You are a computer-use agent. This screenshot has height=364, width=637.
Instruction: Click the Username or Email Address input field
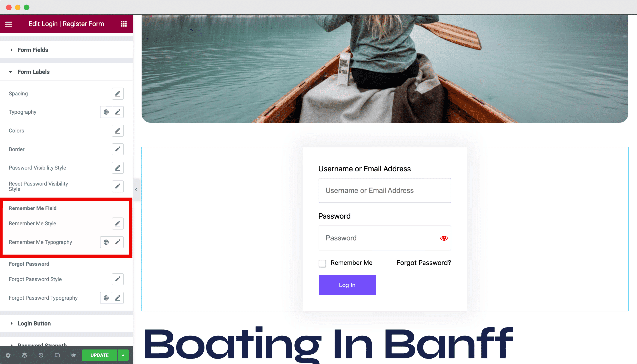tap(384, 190)
